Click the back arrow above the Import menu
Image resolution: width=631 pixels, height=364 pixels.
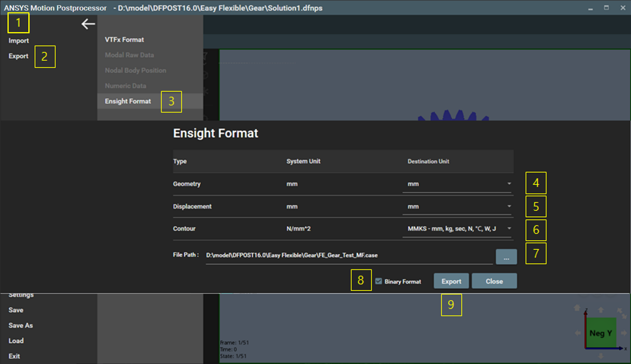[x=87, y=23]
